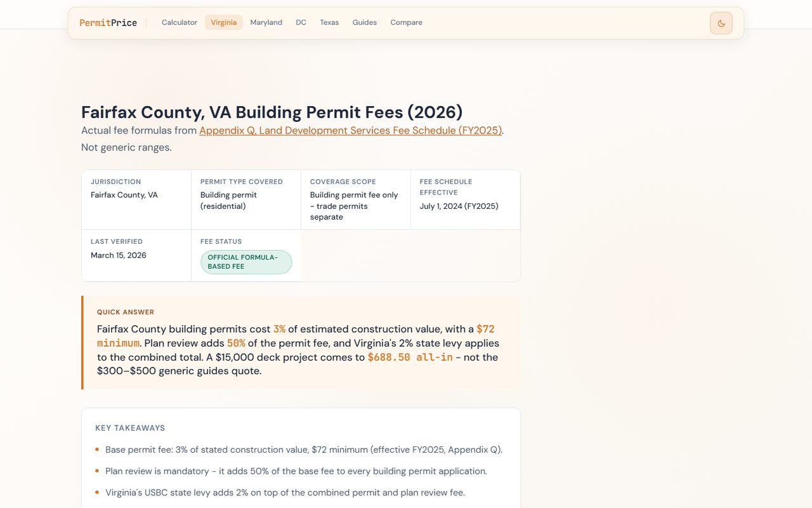
Task: Open the DC nav item
Action: 301,22
